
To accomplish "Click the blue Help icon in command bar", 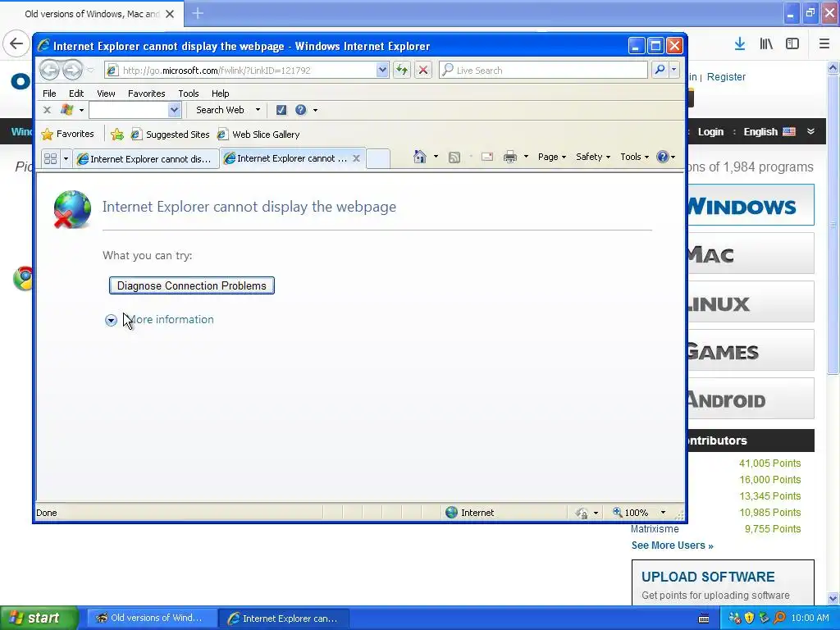I will pos(663,157).
